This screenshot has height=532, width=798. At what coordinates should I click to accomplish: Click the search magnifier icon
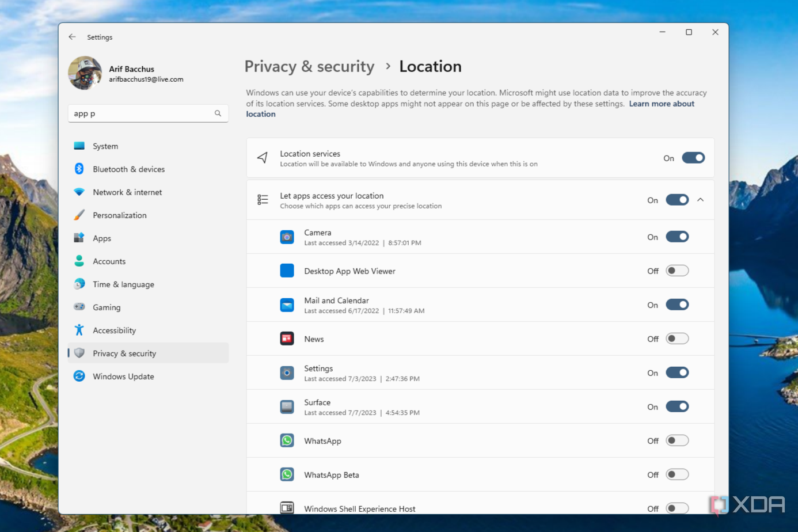click(218, 113)
